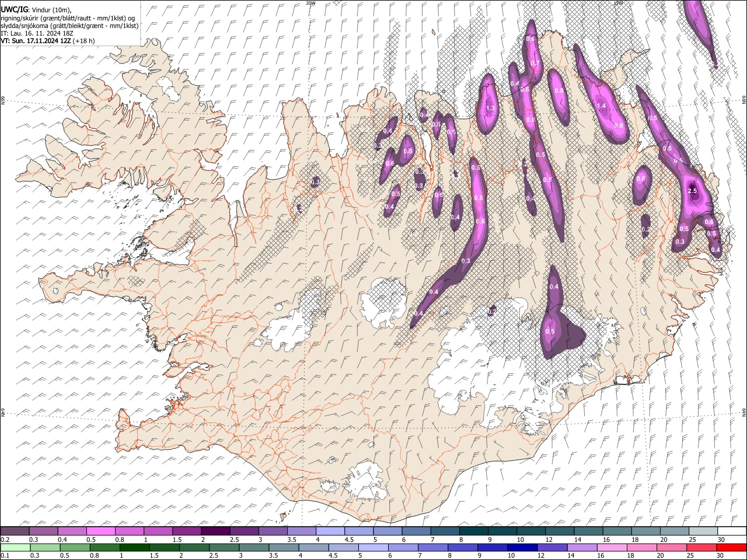The width and height of the screenshot is (747, 560).
Task: Click the 'Vindur (10m),' text in the header
Action: (51, 10)
